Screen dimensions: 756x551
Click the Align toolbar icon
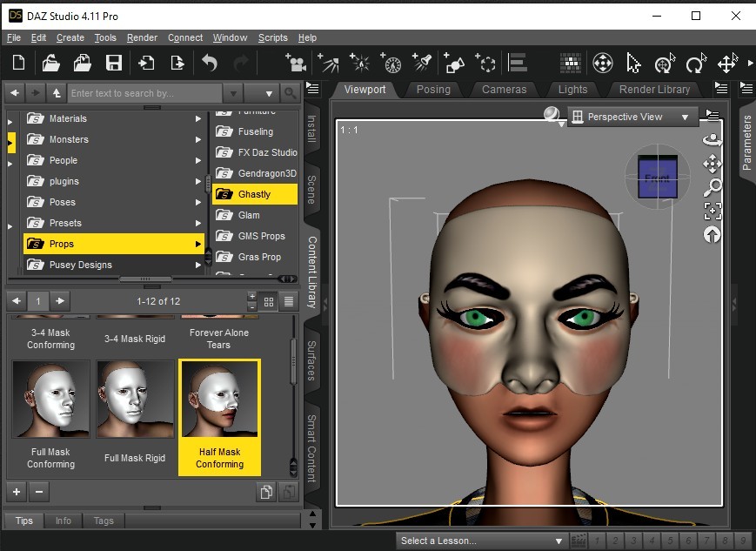tap(518, 63)
